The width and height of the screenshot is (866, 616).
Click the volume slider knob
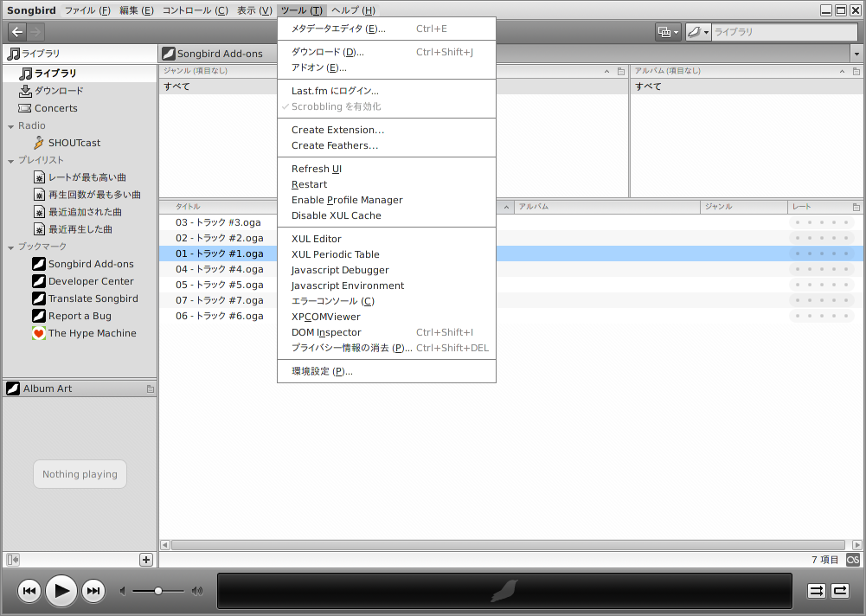click(158, 591)
